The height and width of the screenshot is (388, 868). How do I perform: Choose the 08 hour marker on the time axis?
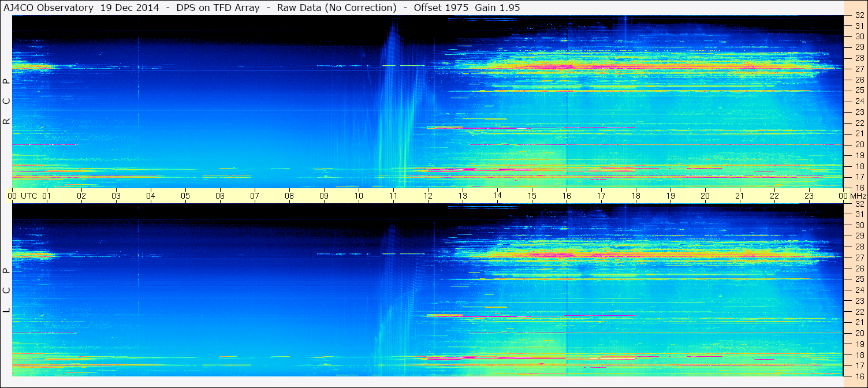pos(289,196)
